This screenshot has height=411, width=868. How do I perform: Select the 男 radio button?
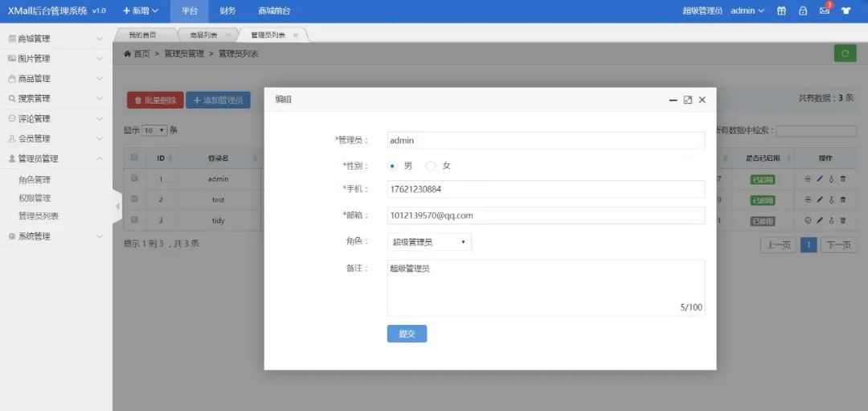pyautogui.click(x=392, y=166)
